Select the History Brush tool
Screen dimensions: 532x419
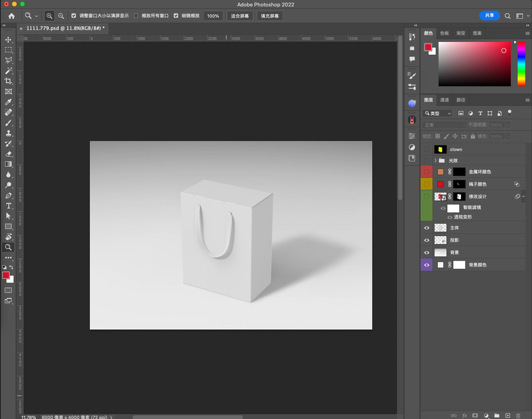click(x=8, y=143)
